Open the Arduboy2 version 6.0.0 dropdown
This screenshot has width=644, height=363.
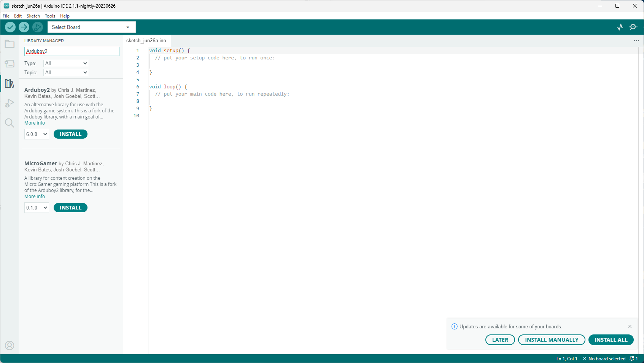37,134
